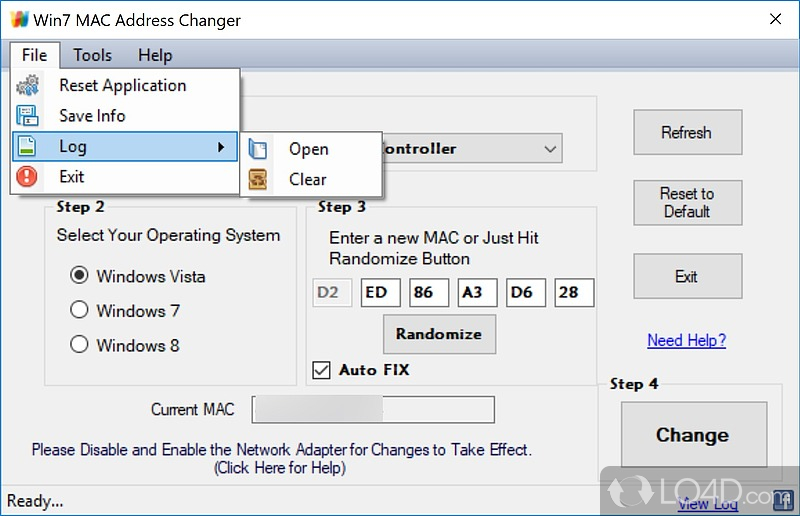This screenshot has width=800, height=516.
Task: Click the Save Info floppy disk icon
Action: [x=27, y=115]
